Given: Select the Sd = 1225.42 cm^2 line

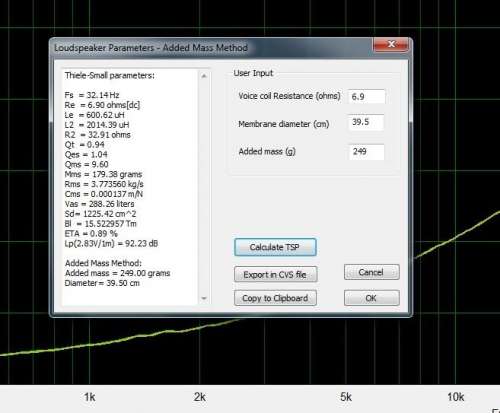Looking at the screenshot, I should 101,214.
